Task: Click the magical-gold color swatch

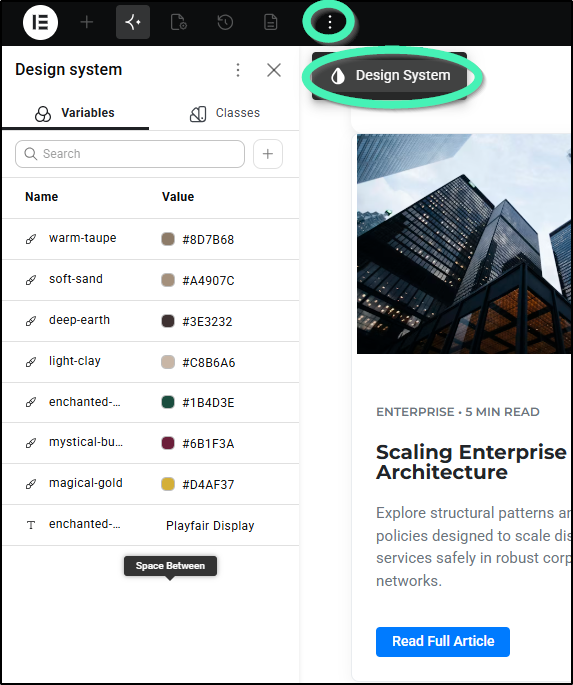Action: point(168,484)
